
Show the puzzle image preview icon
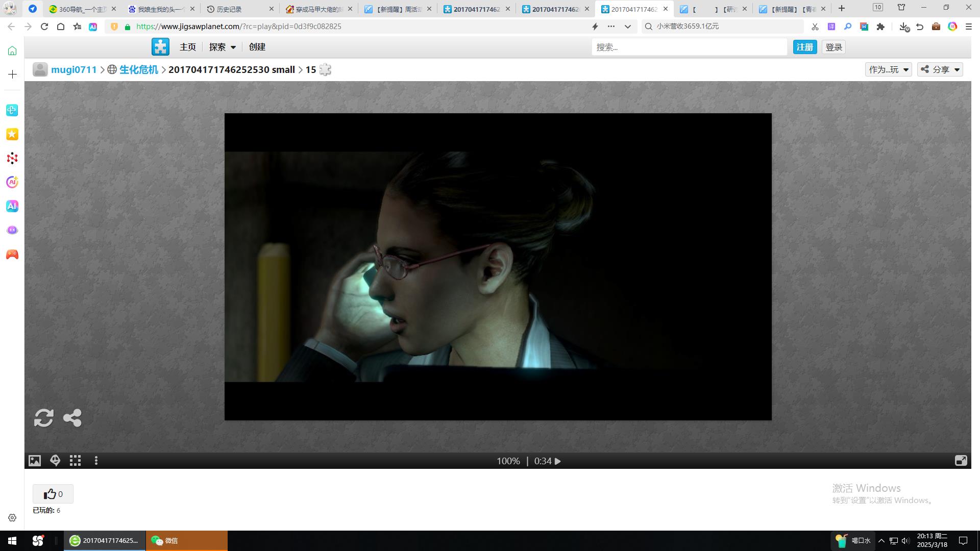click(35, 461)
